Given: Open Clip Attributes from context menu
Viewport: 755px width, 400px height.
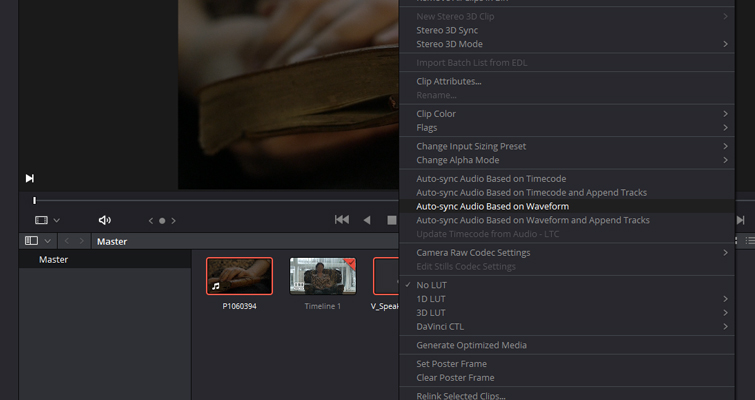Looking at the screenshot, I should coord(448,81).
